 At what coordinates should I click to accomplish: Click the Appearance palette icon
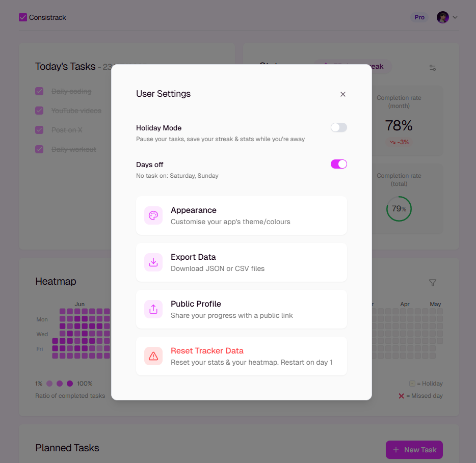pos(153,215)
